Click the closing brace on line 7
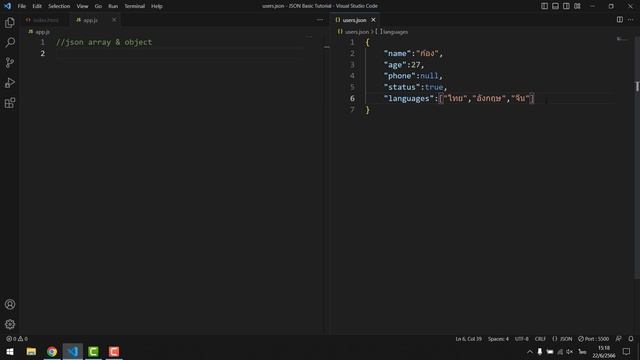The image size is (640, 360). [367, 110]
